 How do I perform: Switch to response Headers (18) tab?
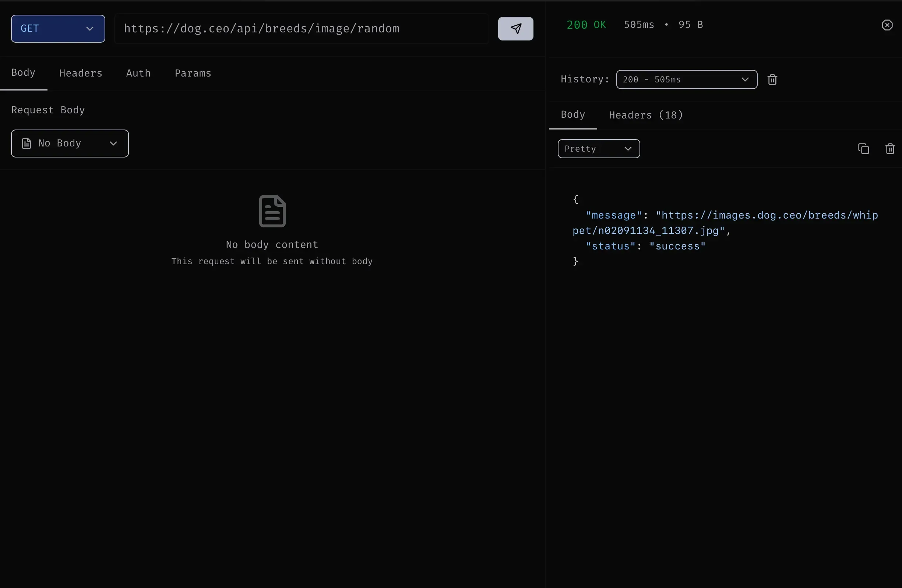tap(646, 115)
